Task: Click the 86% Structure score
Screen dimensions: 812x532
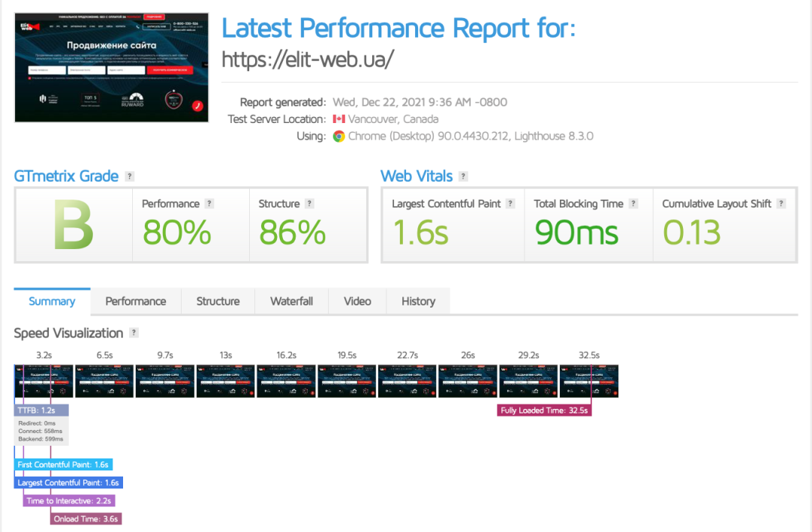Action: click(x=293, y=232)
